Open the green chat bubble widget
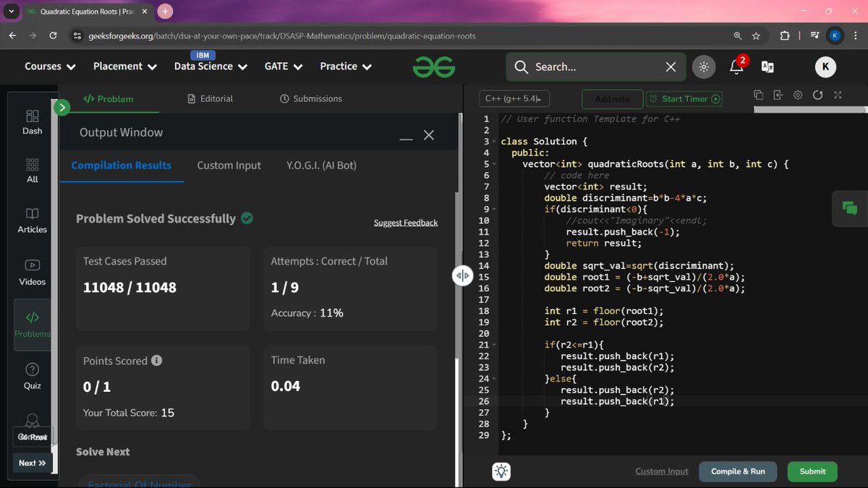The width and height of the screenshot is (868, 488). 850,207
